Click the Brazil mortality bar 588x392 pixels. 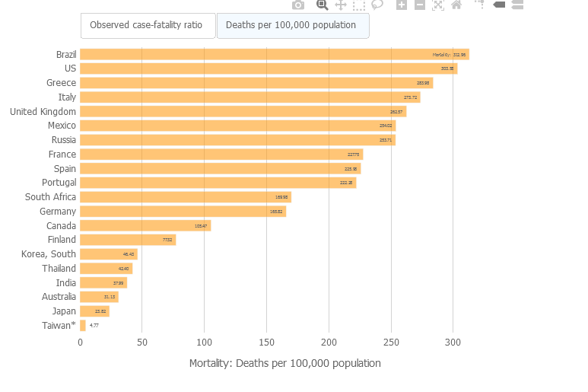click(274, 55)
